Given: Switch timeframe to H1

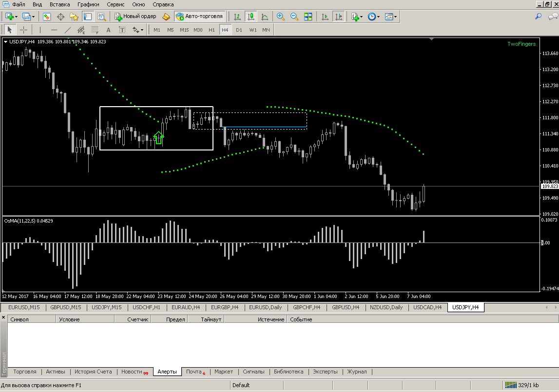Looking at the screenshot, I should pos(212,30).
